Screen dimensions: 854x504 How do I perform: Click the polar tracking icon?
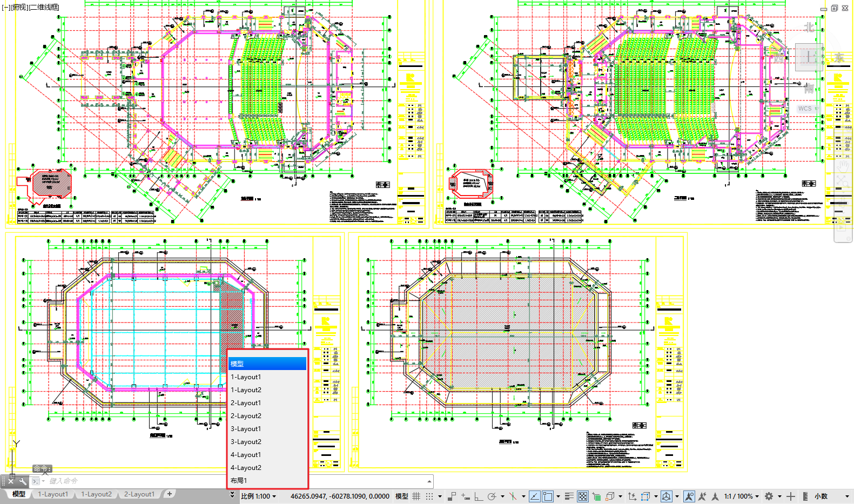tap(492, 496)
